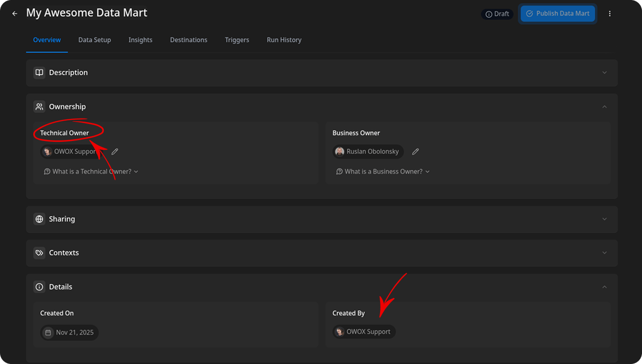Click the Contexts tag icon
The width and height of the screenshot is (642, 364).
pyautogui.click(x=39, y=253)
